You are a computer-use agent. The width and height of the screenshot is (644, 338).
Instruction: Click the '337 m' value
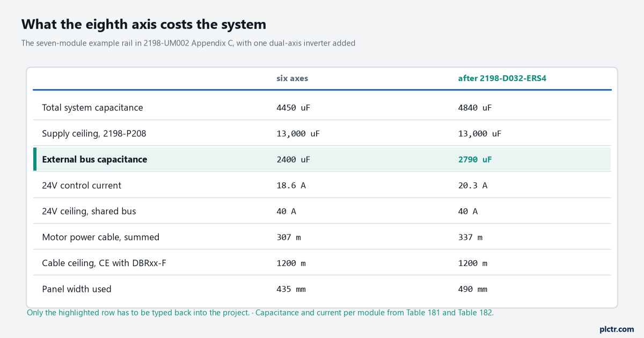[470, 237]
